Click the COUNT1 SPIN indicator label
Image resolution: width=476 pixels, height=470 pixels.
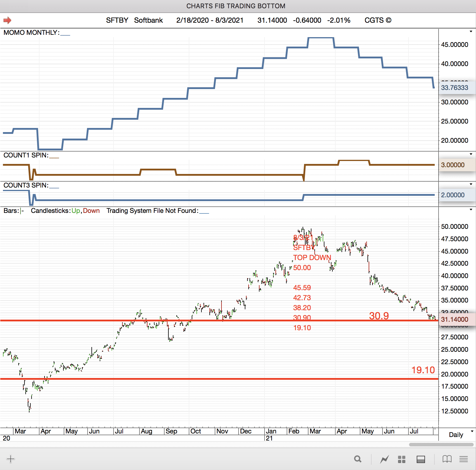(x=26, y=155)
